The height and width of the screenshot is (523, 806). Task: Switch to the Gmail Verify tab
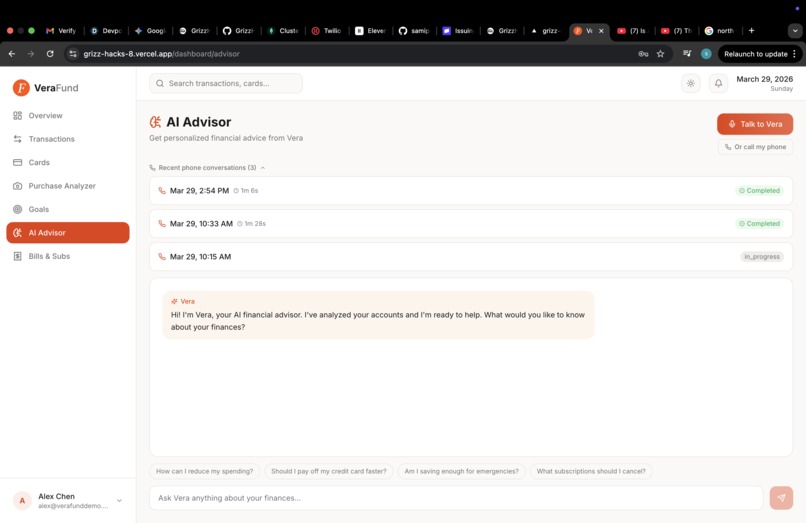61,31
